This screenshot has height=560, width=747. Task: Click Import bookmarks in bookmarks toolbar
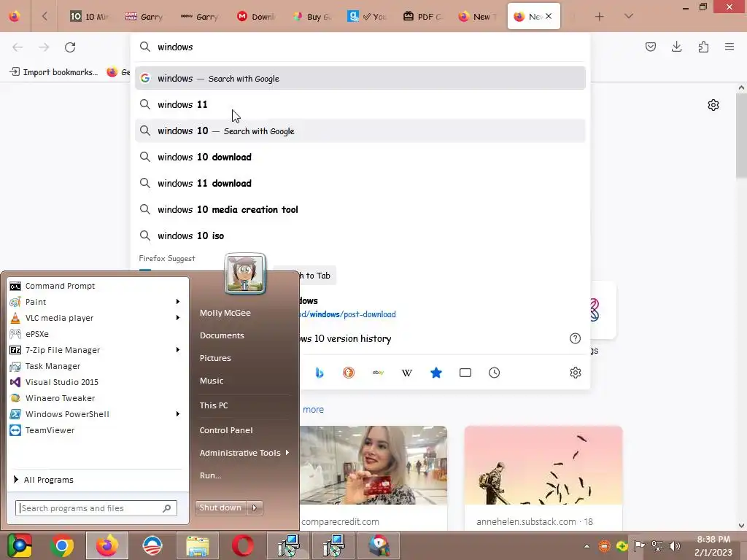(54, 72)
